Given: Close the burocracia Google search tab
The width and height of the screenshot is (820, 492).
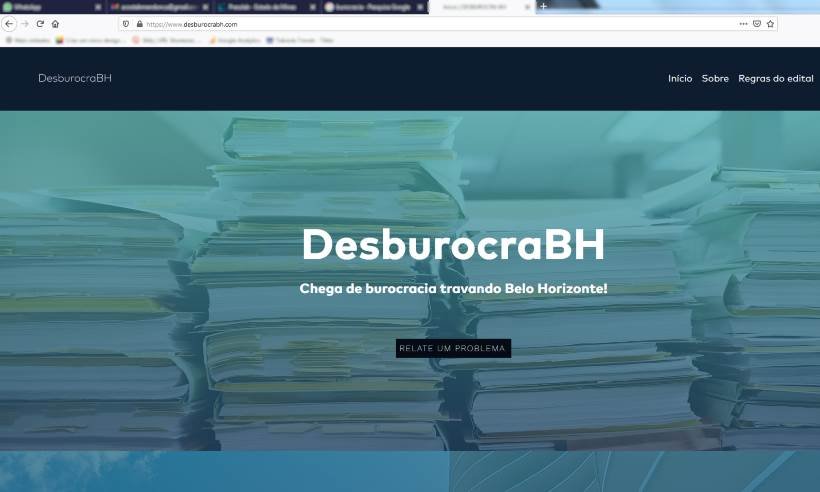Looking at the screenshot, I should [x=419, y=7].
